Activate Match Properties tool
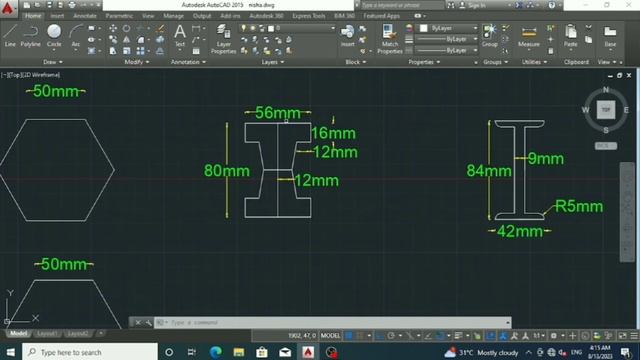The image size is (640, 360). click(389, 39)
